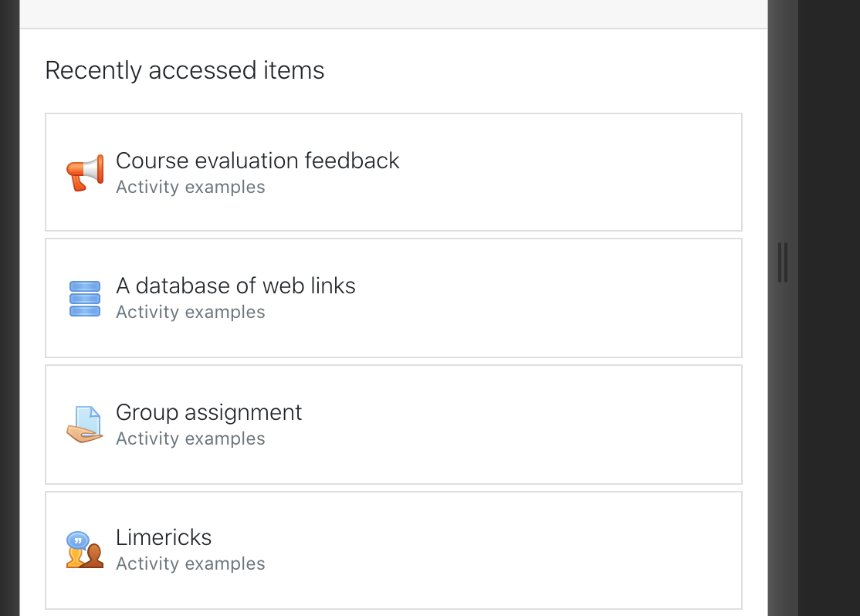Click empty area of the database card
The image size is (860, 616).
click(x=548, y=298)
